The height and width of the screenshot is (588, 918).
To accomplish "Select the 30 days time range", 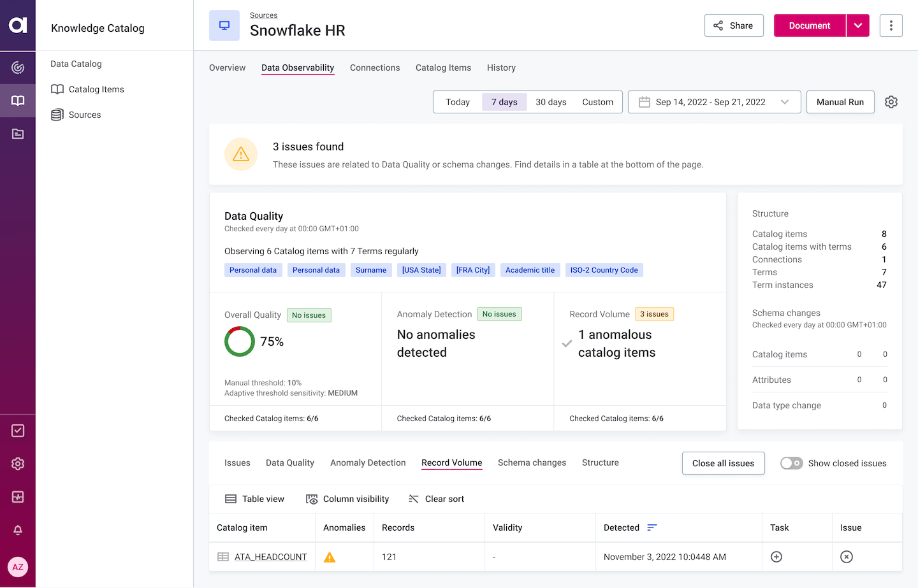I will click(551, 102).
